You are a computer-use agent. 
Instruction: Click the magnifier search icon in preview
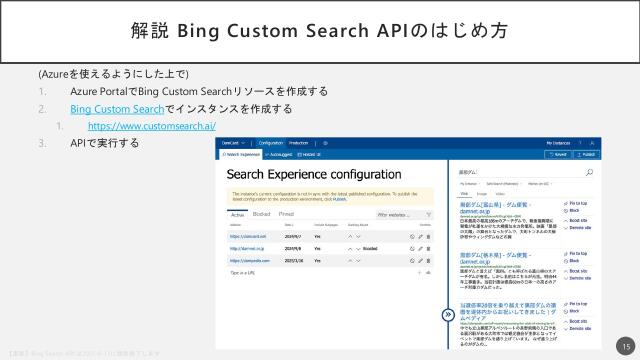589,172
